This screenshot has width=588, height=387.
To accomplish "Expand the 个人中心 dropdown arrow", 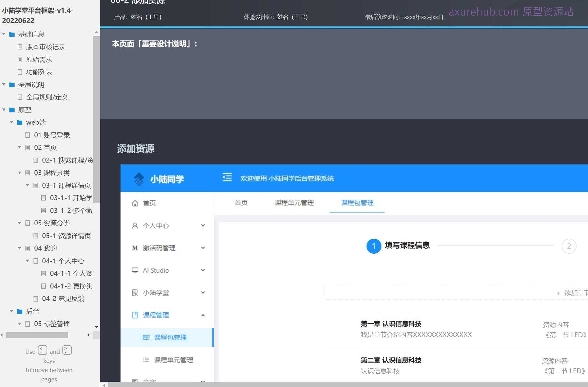I will (203, 225).
